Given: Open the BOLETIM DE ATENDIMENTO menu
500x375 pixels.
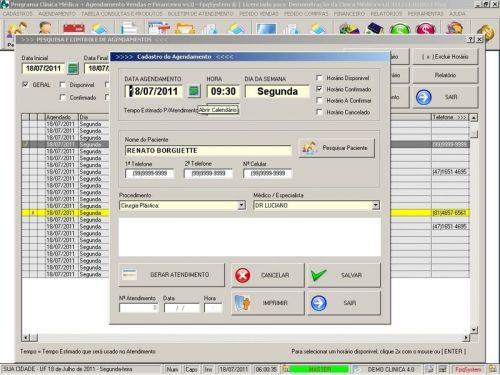Looking at the screenshot, I should click(x=201, y=14).
